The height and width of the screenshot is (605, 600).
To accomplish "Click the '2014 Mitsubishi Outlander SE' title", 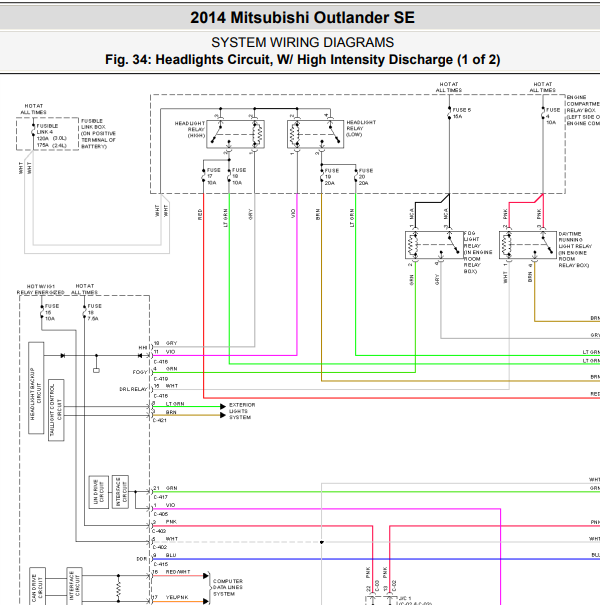I will [302, 18].
